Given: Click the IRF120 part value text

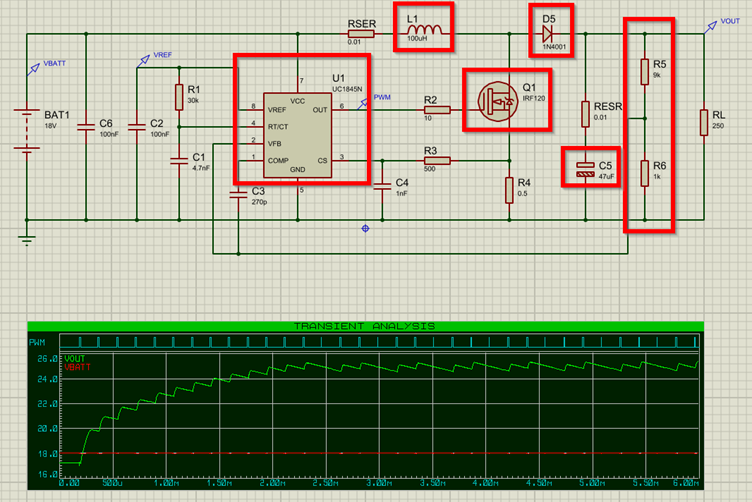Looking at the screenshot, I should click(x=533, y=98).
